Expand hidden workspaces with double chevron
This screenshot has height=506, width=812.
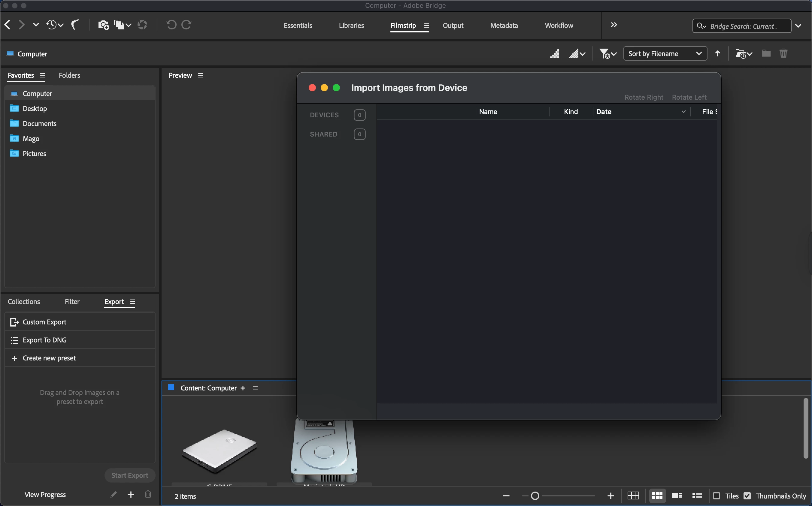tap(614, 25)
